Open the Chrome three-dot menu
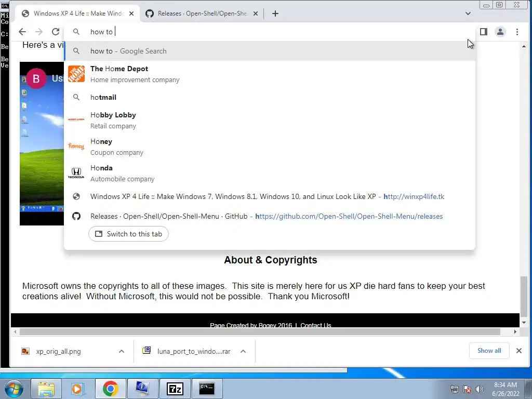This screenshot has width=532, height=399. coord(517,32)
